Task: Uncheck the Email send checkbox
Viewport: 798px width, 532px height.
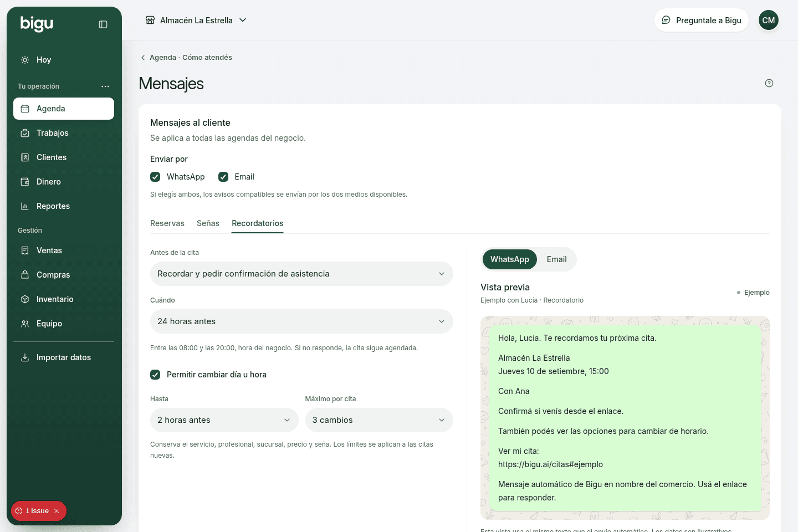Action: click(x=223, y=177)
